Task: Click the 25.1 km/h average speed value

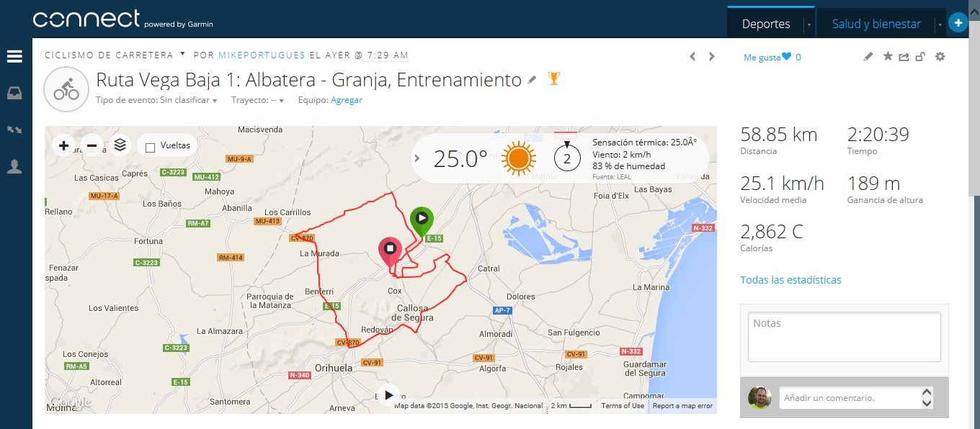Action: (x=782, y=183)
